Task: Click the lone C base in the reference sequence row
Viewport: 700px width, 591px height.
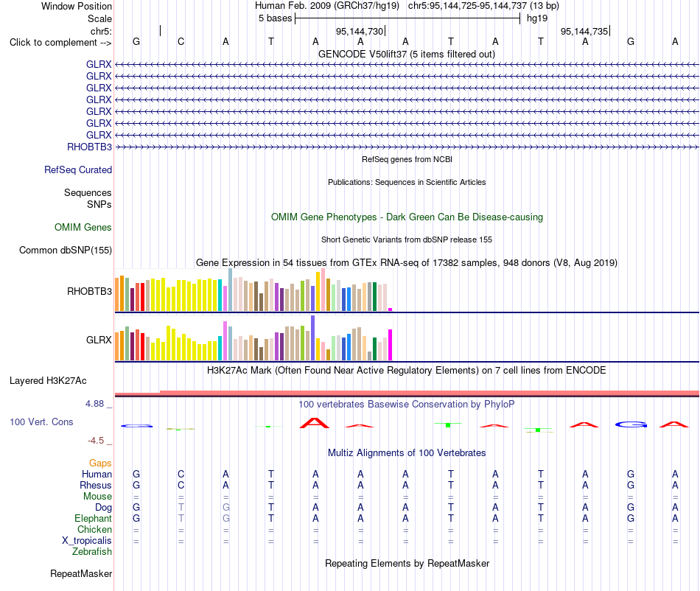Action: click(x=181, y=41)
